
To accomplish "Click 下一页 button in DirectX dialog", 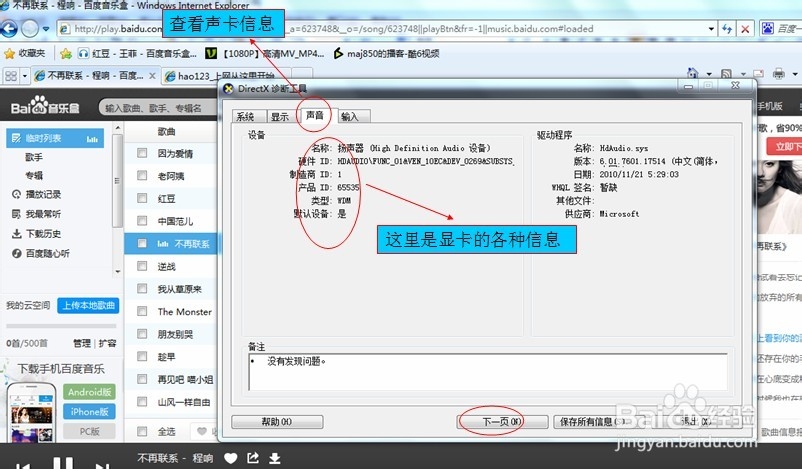I will pyautogui.click(x=502, y=421).
